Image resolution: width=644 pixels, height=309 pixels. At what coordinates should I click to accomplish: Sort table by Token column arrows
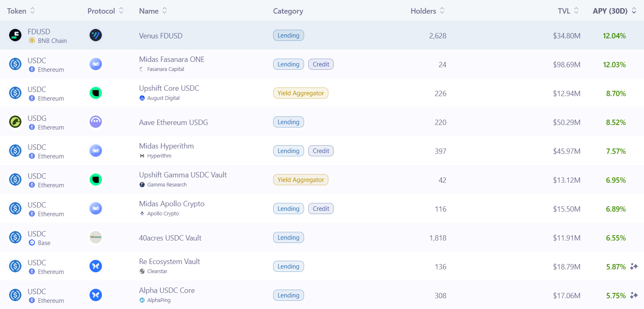click(33, 11)
